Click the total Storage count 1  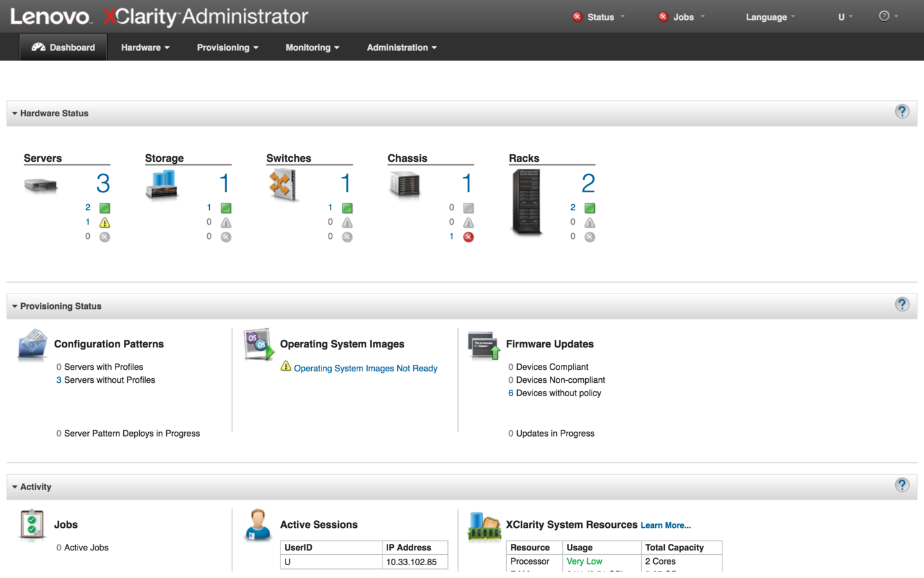[224, 184]
